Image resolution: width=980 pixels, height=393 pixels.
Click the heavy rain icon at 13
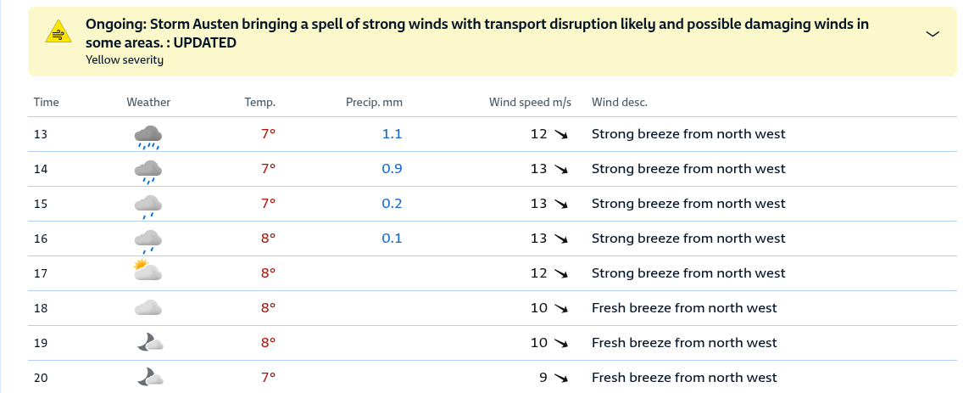[x=148, y=137]
